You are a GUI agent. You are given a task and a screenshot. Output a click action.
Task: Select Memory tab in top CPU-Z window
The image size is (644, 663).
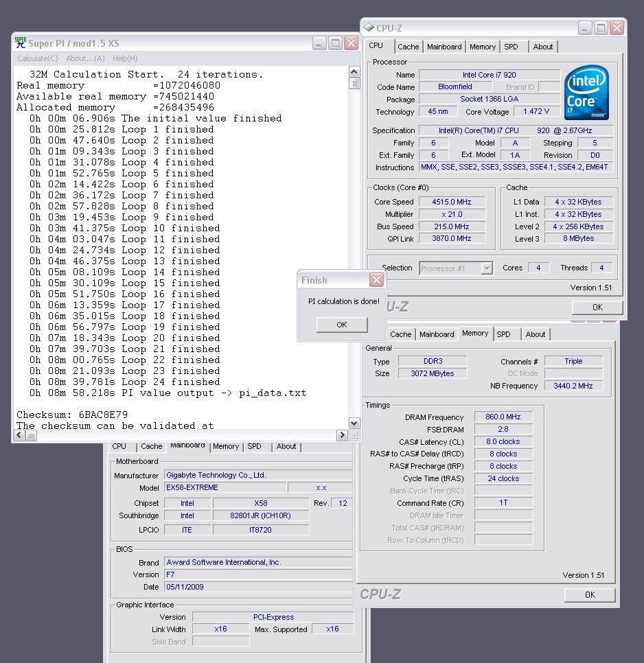point(483,47)
